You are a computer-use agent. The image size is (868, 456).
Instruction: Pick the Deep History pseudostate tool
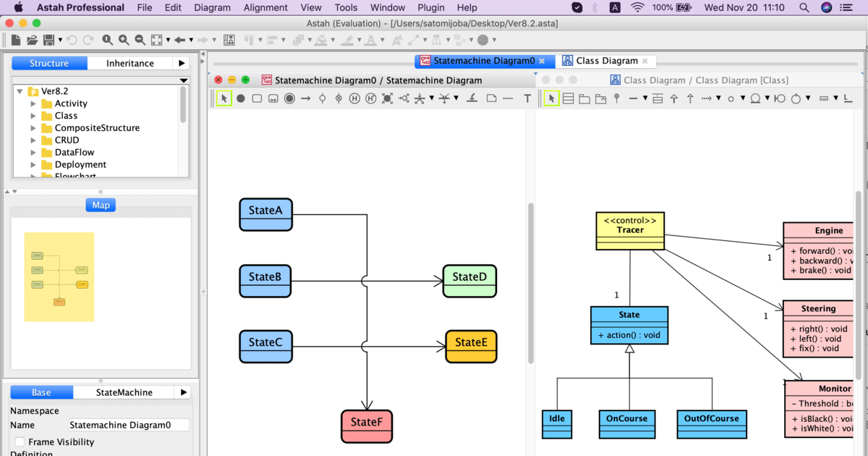click(x=370, y=98)
